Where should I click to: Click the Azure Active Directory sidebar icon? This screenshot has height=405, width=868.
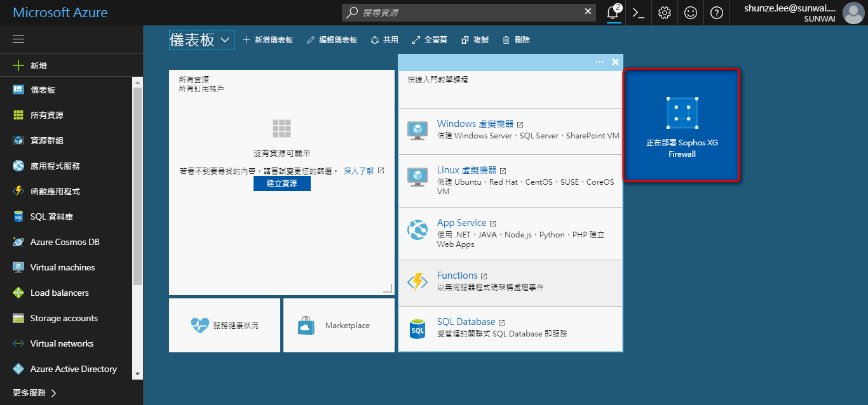[18, 369]
